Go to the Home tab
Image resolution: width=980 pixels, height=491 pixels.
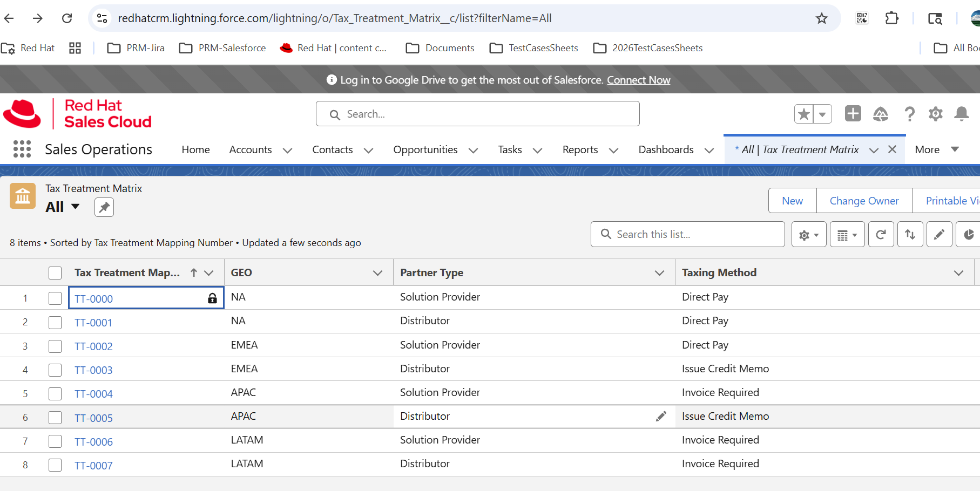(195, 149)
